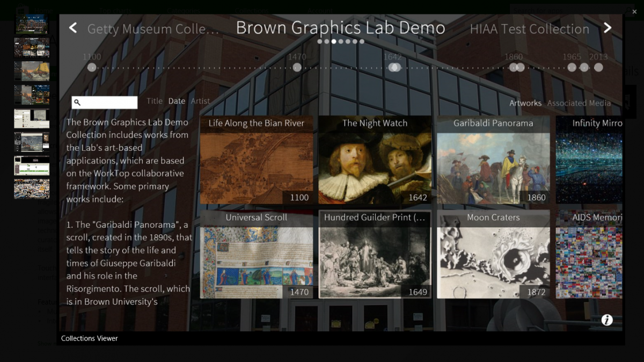This screenshot has width=644, height=362.
Task: Click the 1470 marker dot on the timeline
Action: pos(297,67)
